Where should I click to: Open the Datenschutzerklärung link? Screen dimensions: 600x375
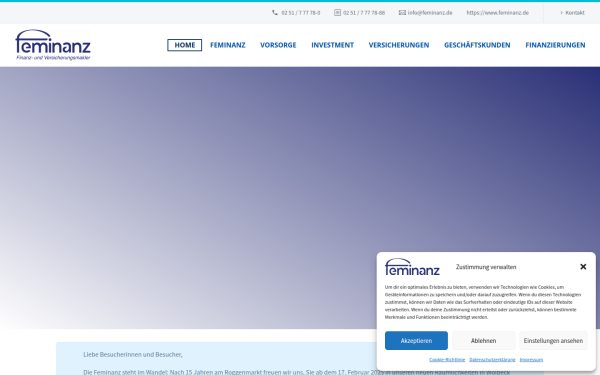click(x=492, y=360)
